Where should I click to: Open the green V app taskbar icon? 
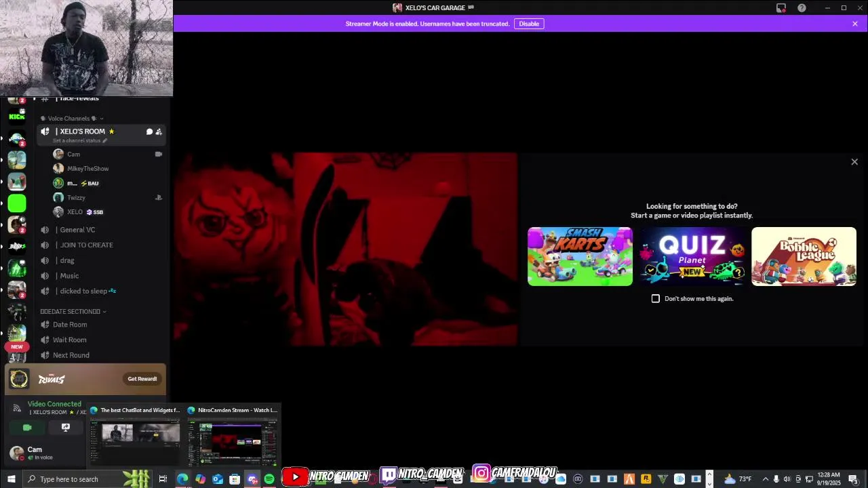coord(663,479)
